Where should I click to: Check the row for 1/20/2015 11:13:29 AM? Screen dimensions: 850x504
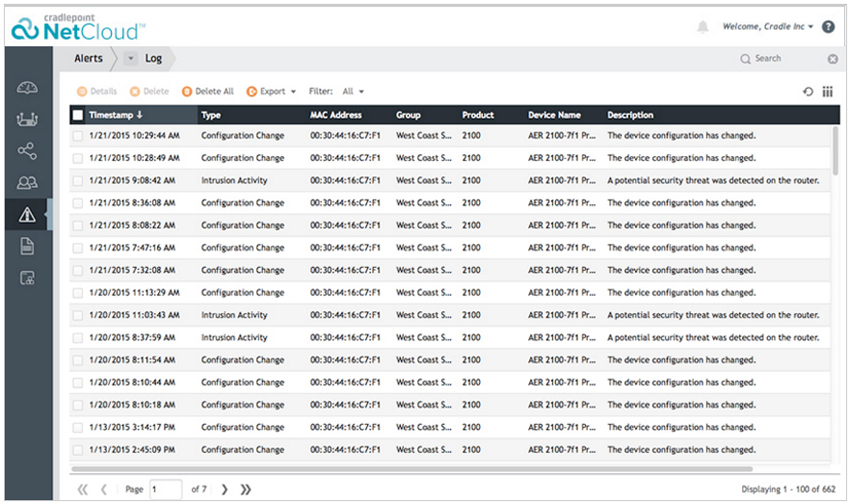78,293
